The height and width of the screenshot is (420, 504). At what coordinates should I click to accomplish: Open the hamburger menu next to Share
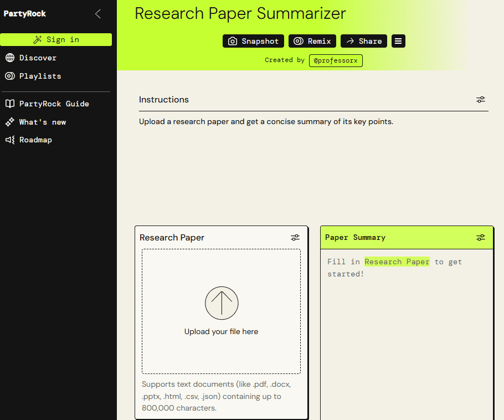click(398, 40)
